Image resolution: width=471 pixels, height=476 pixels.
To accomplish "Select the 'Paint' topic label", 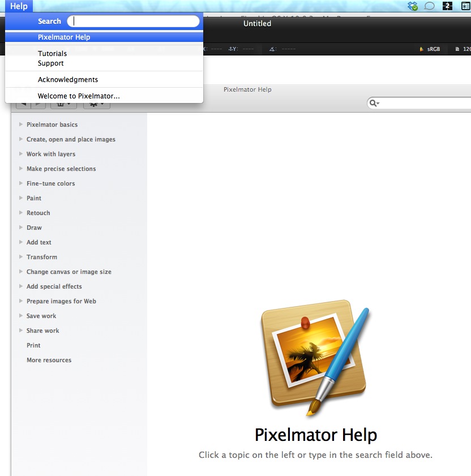I will pyautogui.click(x=34, y=198).
